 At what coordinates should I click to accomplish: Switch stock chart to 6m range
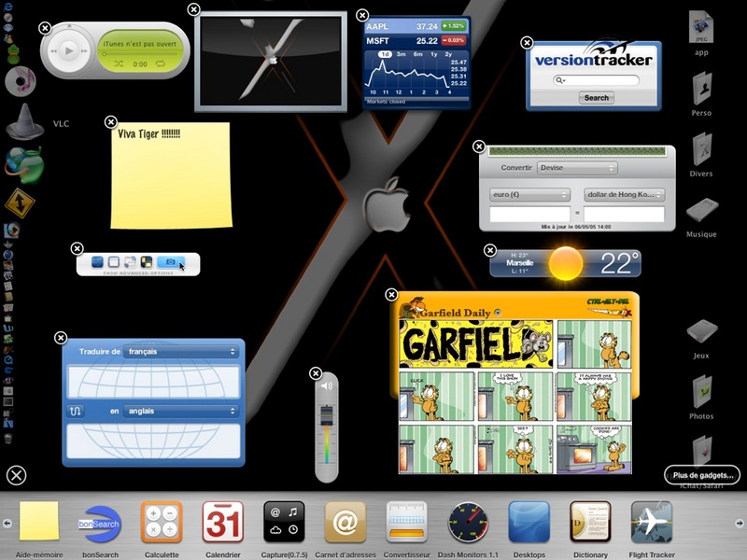click(x=417, y=54)
